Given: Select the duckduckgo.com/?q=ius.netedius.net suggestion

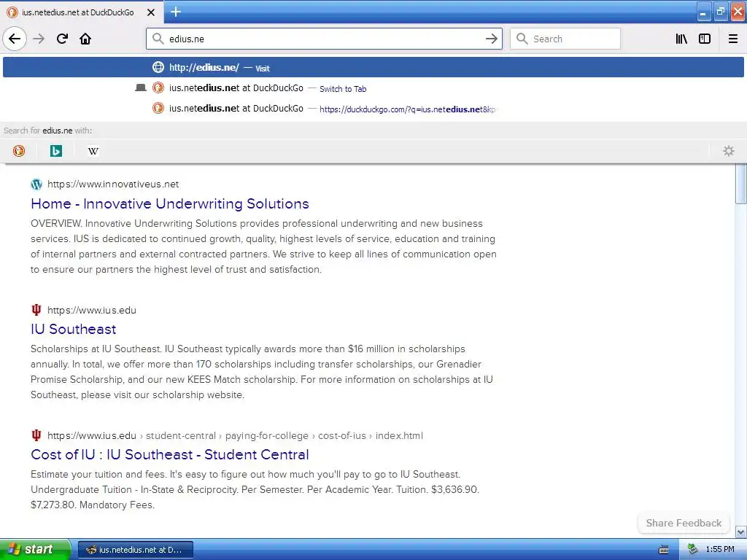Looking at the screenshot, I should (373, 109).
